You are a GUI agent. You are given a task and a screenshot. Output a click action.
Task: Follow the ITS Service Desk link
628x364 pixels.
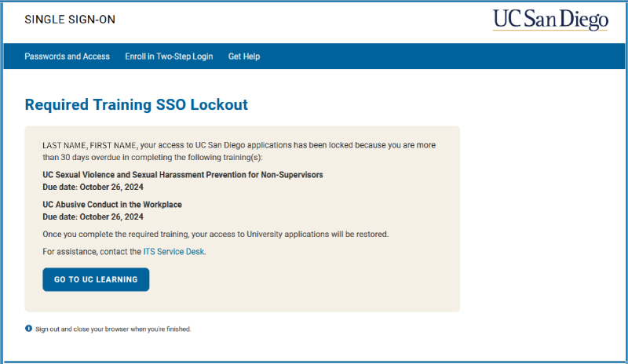(x=173, y=252)
